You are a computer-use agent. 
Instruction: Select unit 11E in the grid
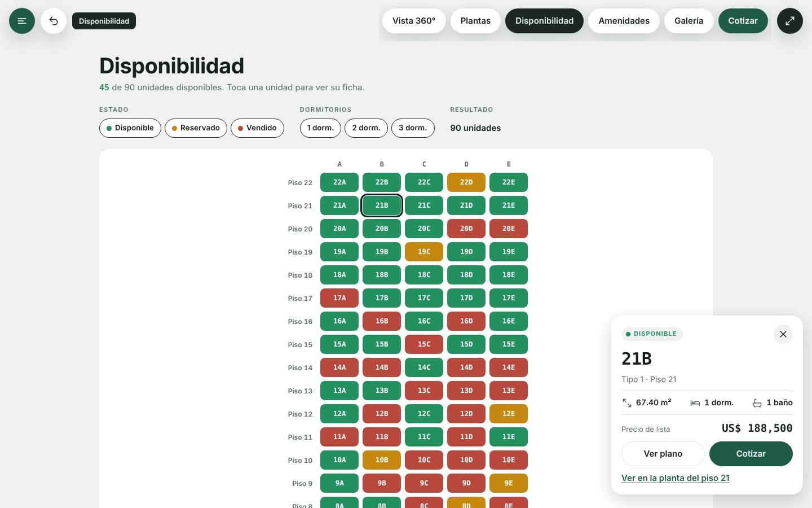(x=509, y=437)
